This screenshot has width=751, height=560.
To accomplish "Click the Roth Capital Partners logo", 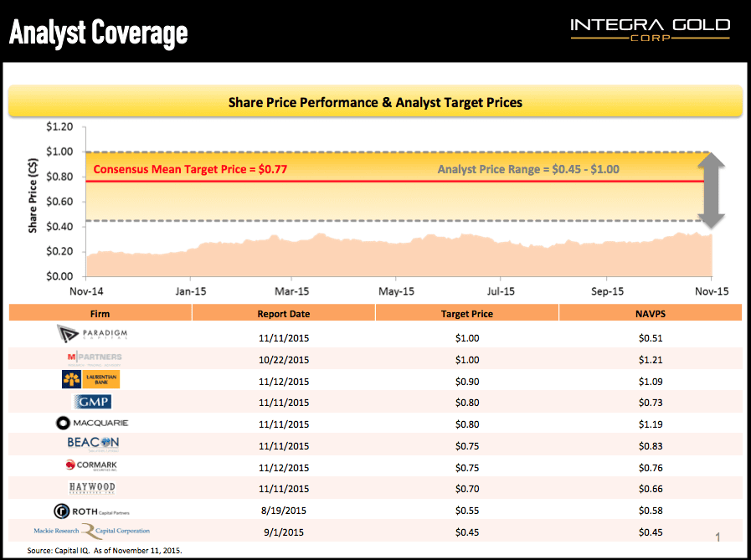I will [91, 511].
